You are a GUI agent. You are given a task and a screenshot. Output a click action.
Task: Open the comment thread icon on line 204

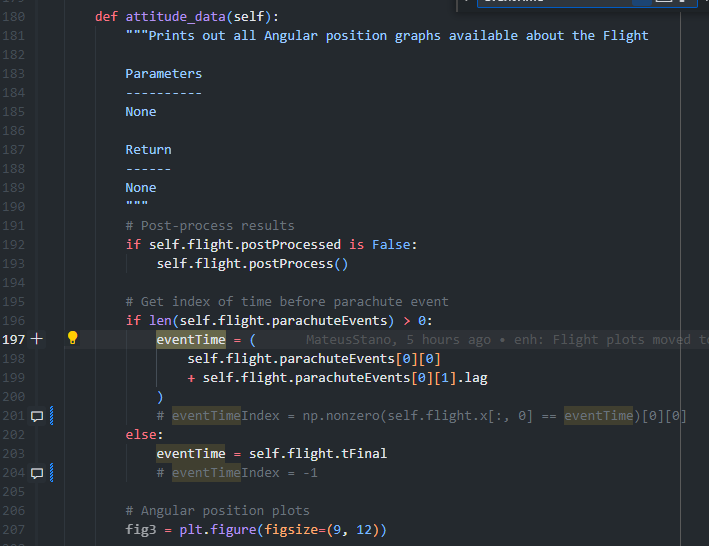click(x=37, y=473)
